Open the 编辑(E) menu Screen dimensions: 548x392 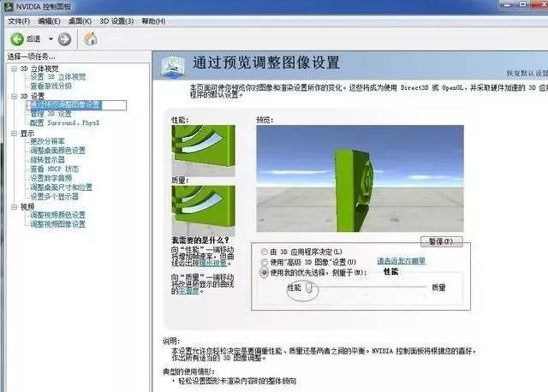tap(49, 21)
